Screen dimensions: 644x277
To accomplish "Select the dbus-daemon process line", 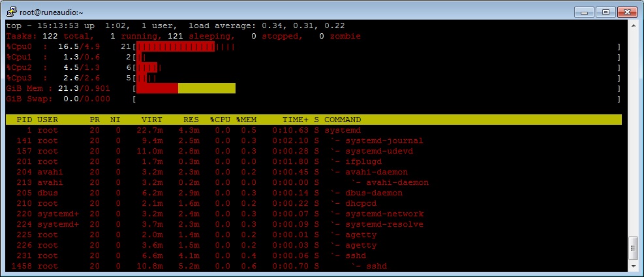I will [314, 193].
